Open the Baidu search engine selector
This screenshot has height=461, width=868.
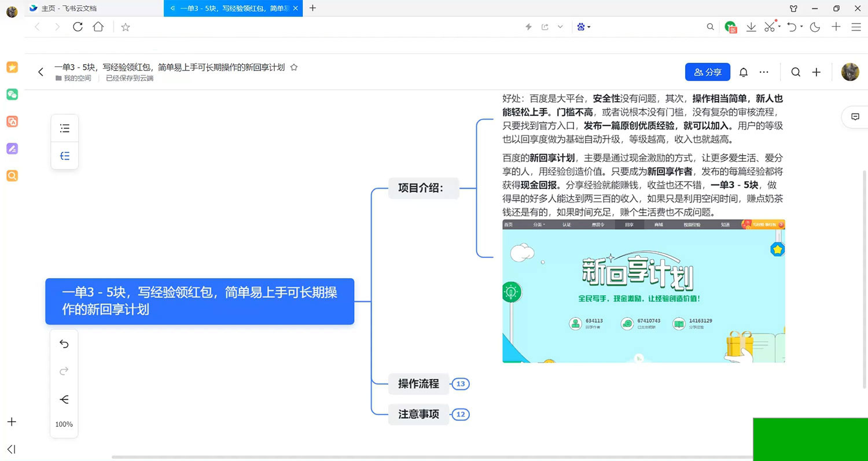pos(583,27)
